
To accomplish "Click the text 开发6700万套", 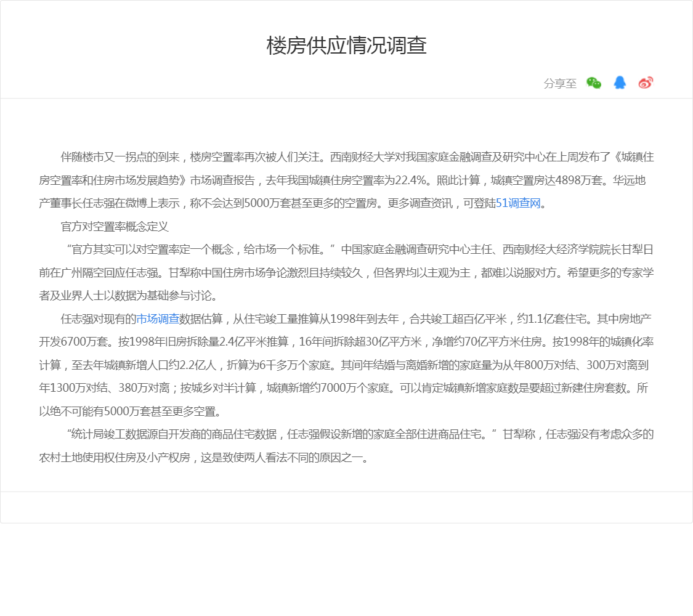I will (x=73, y=342).
